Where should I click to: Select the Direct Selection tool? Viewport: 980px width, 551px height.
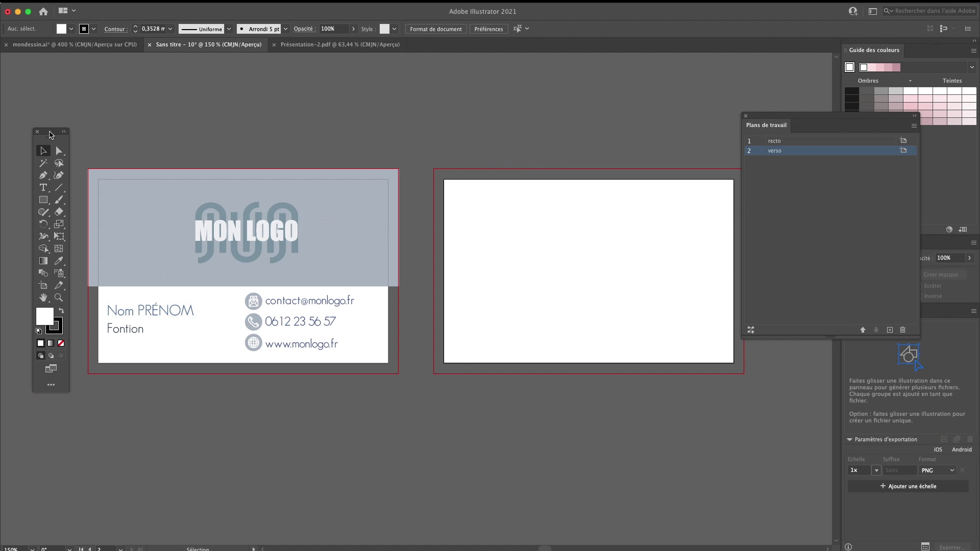59,151
